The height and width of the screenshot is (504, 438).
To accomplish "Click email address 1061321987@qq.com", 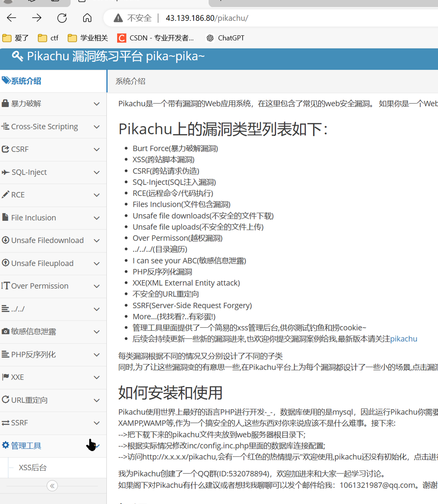I will (x=378, y=485).
